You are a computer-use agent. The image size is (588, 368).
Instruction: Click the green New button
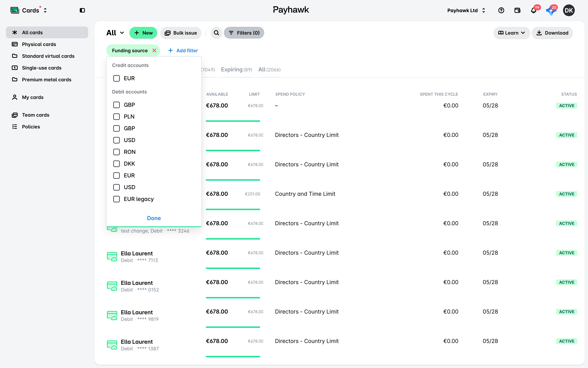tap(143, 33)
